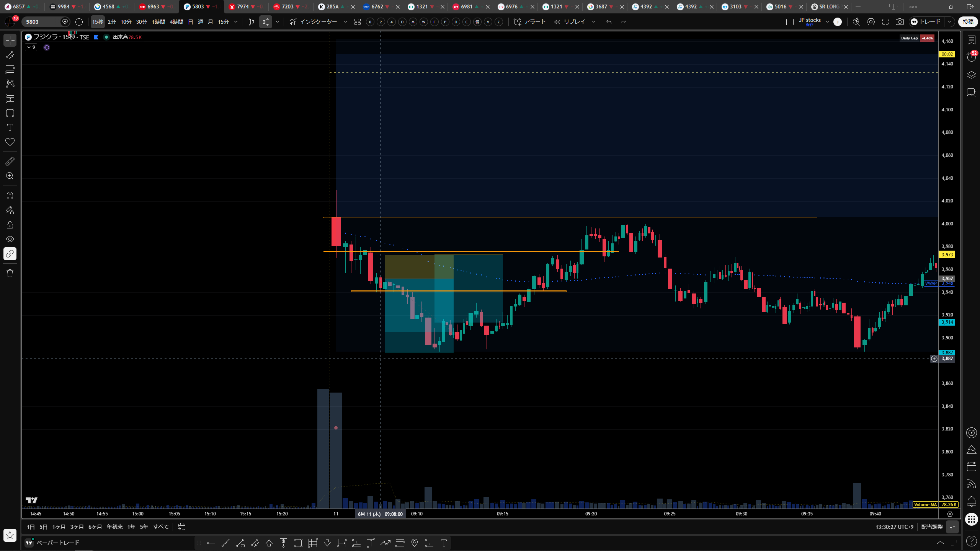Select the 4時間 timeframe
The height and width of the screenshot is (551, 980).
coord(176,22)
